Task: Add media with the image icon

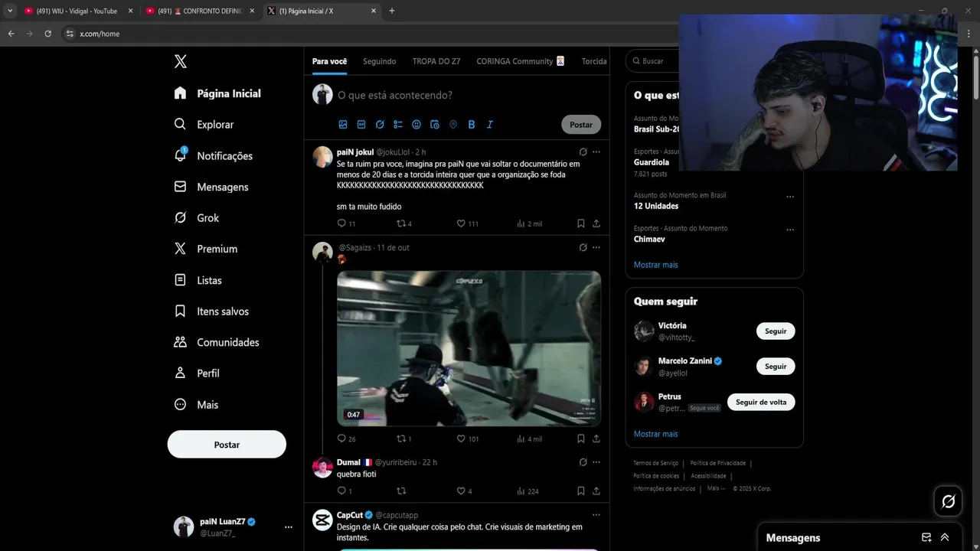Action: tap(343, 125)
